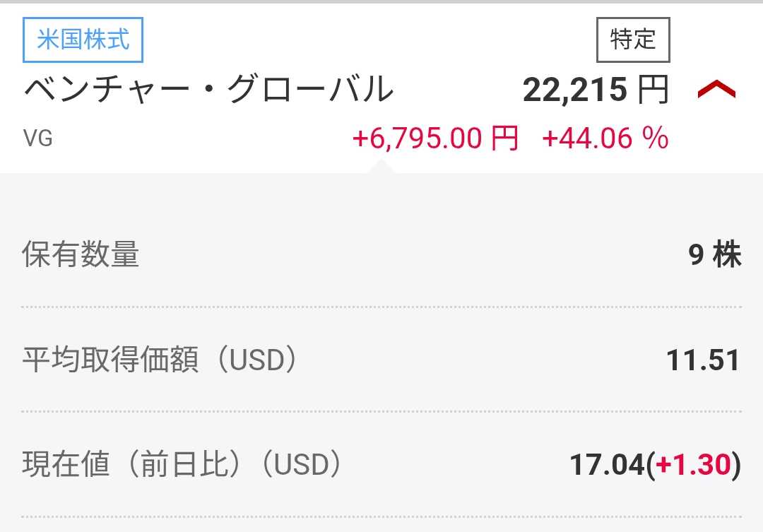Viewport: 763px width, 532px height.
Task: Tap the dotted divider below 平均取得価額
Action: click(x=381, y=412)
